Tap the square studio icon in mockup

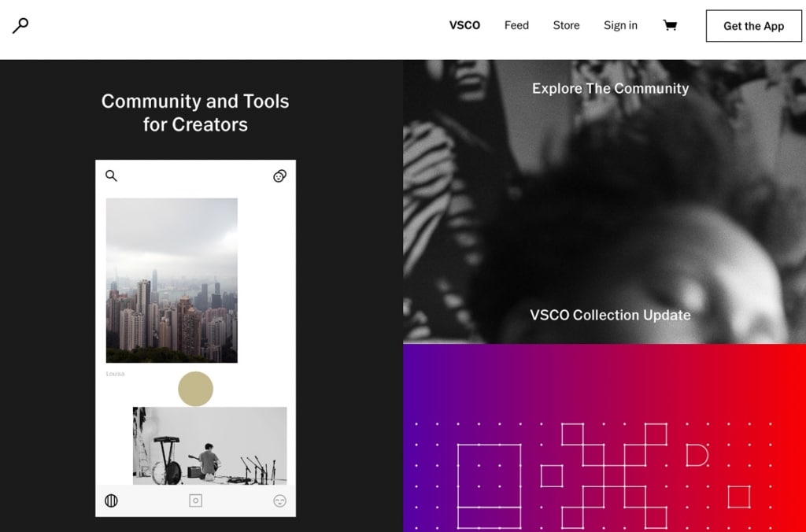pyautogui.click(x=195, y=501)
